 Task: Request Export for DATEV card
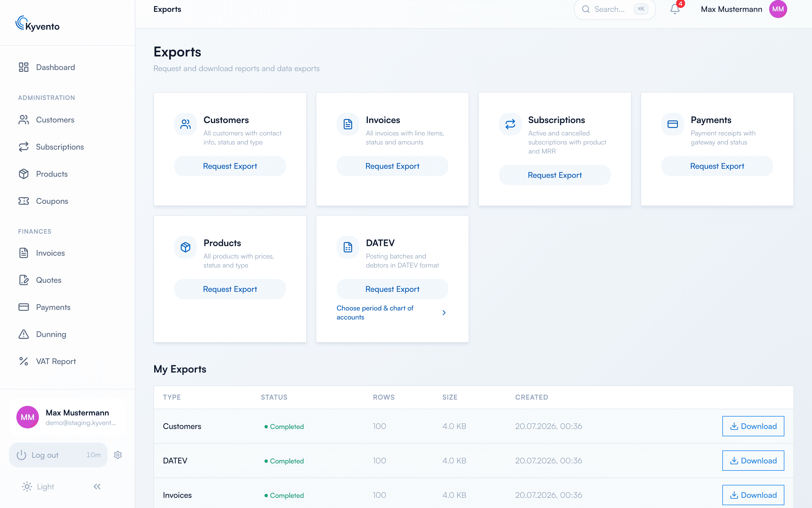pyautogui.click(x=392, y=289)
